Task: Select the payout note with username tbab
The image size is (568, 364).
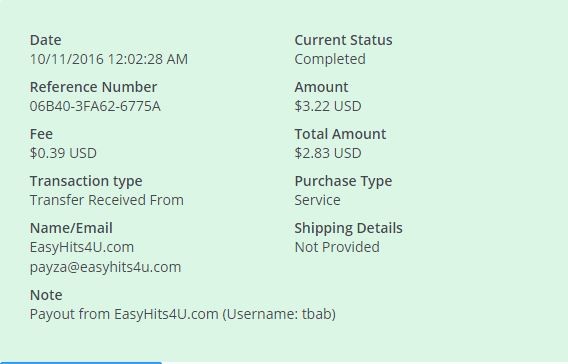Action: 183,314
